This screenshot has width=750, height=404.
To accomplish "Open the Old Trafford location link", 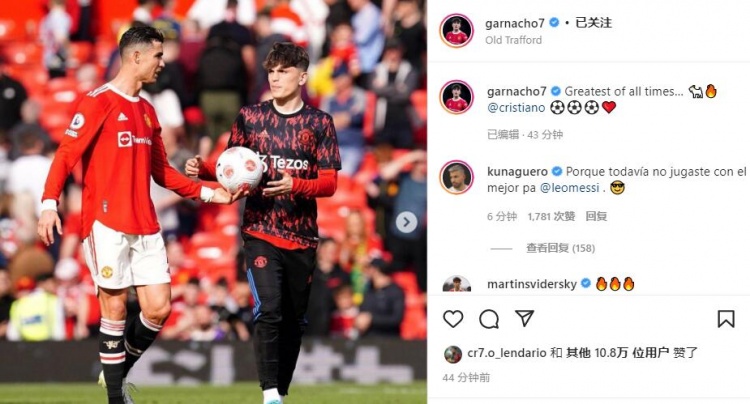I will coord(513,40).
